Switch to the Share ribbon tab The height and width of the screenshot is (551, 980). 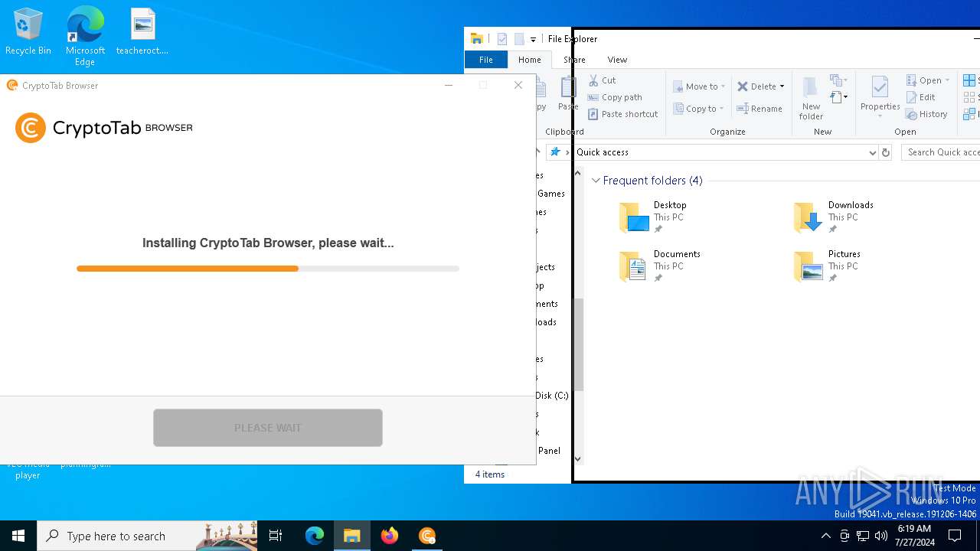pos(574,60)
